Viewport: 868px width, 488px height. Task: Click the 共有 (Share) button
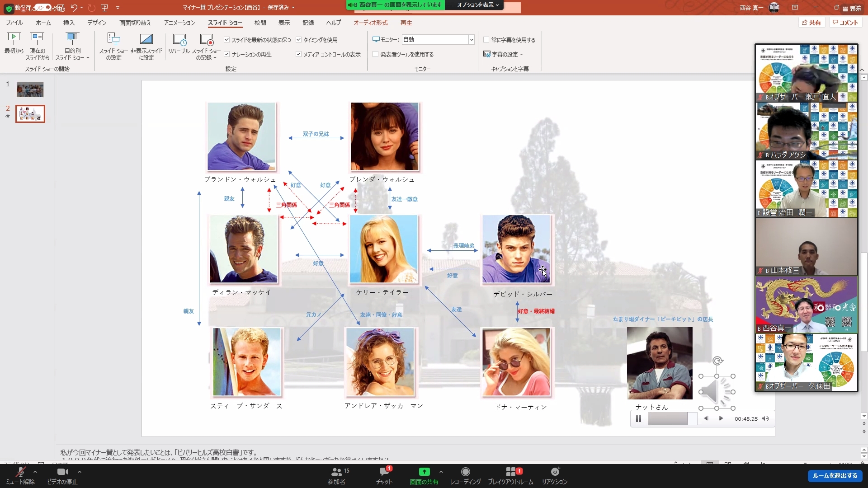click(811, 23)
